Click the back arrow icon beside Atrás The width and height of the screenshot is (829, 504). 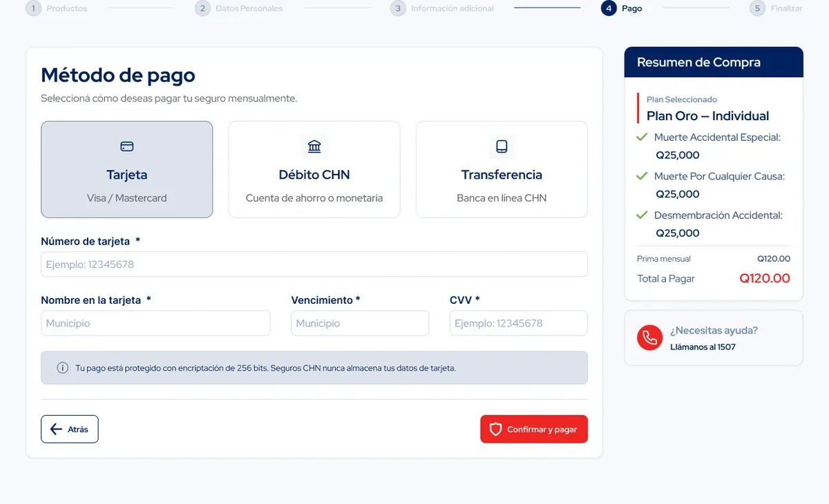[x=57, y=429]
